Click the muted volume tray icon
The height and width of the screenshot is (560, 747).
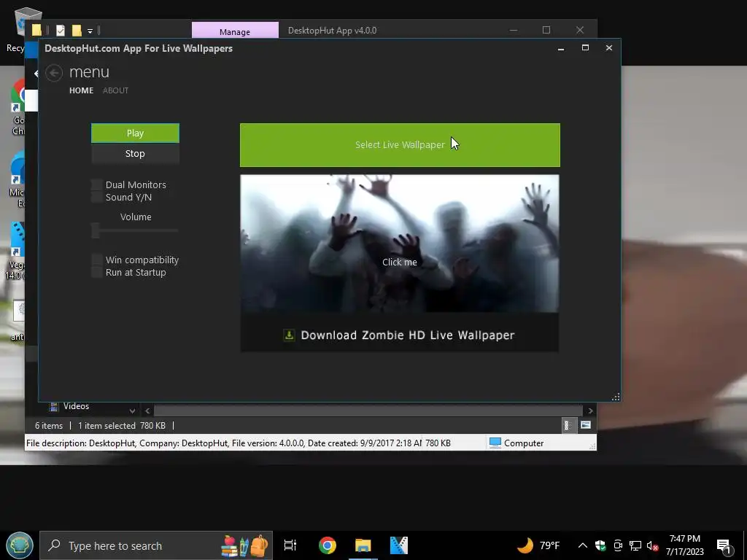(x=652, y=545)
